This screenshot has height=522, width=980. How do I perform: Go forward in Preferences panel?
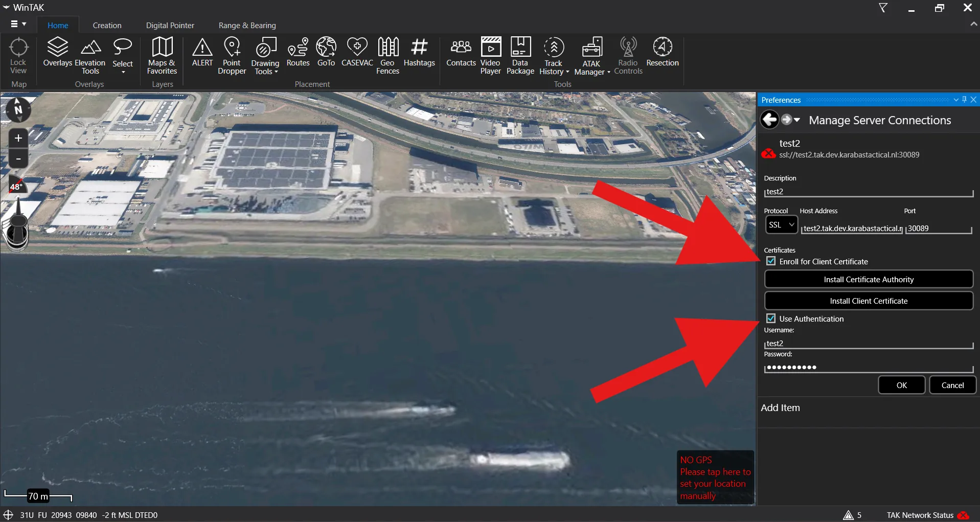click(x=786, y=120)
